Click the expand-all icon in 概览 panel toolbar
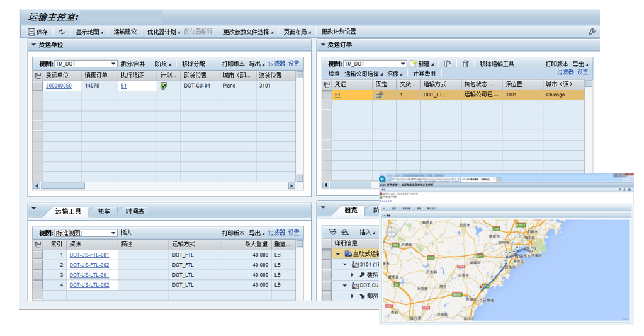The height and width of the screenshot is (336, 644). pos(333,232)
